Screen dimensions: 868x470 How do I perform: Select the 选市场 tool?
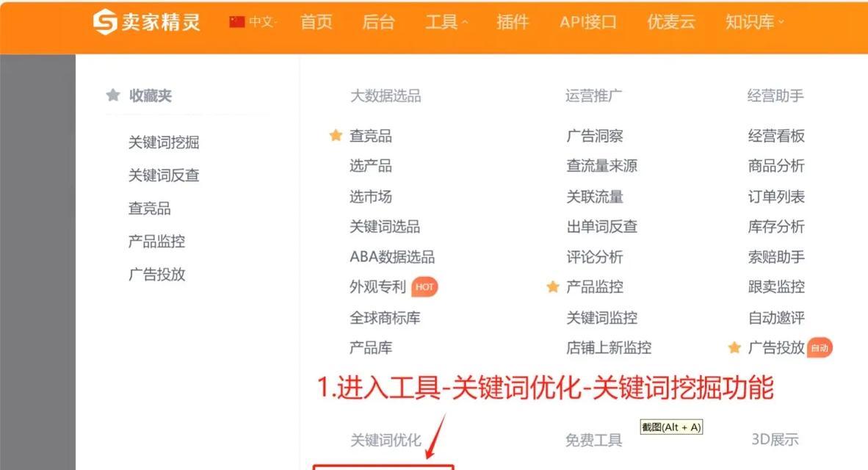tap(371, 197)
